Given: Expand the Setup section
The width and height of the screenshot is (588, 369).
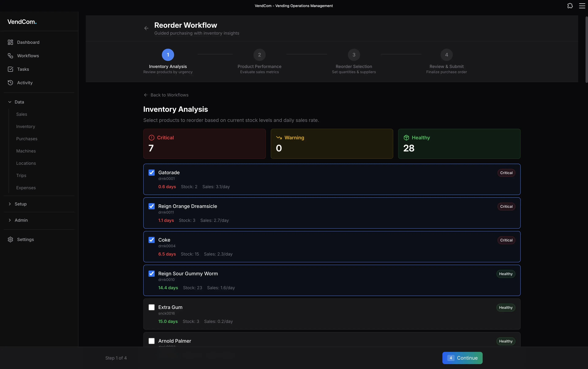Looking at the screenshot, I should [10, 204].
